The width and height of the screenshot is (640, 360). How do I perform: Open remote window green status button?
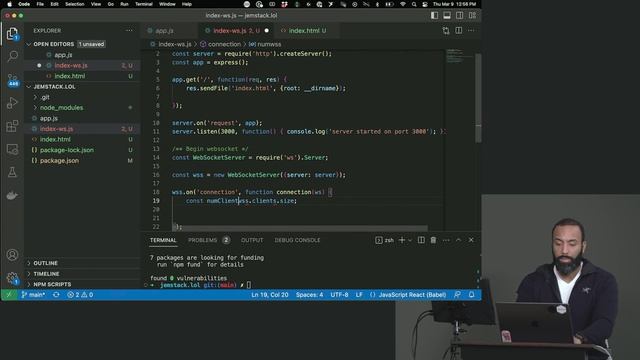(x=9, y=295)
